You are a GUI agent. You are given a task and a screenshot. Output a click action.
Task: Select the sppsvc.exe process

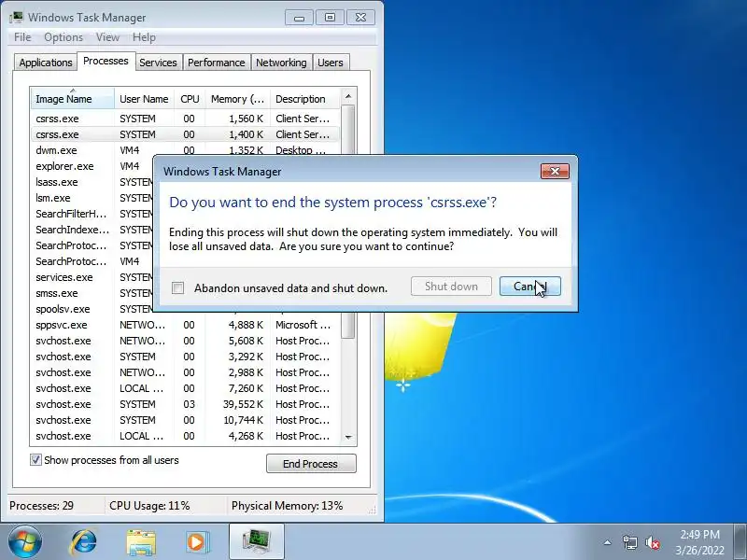[x=186, y=325]
